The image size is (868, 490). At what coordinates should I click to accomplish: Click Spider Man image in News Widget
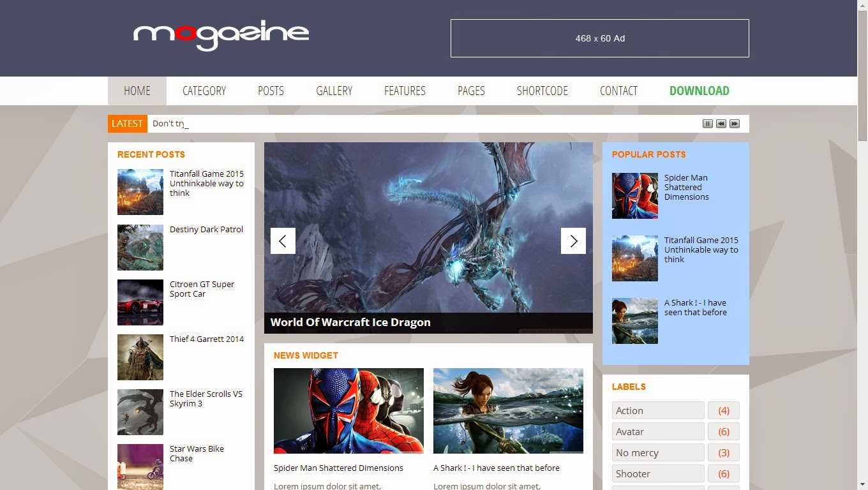pyautogui.click(x=348, y=411)
